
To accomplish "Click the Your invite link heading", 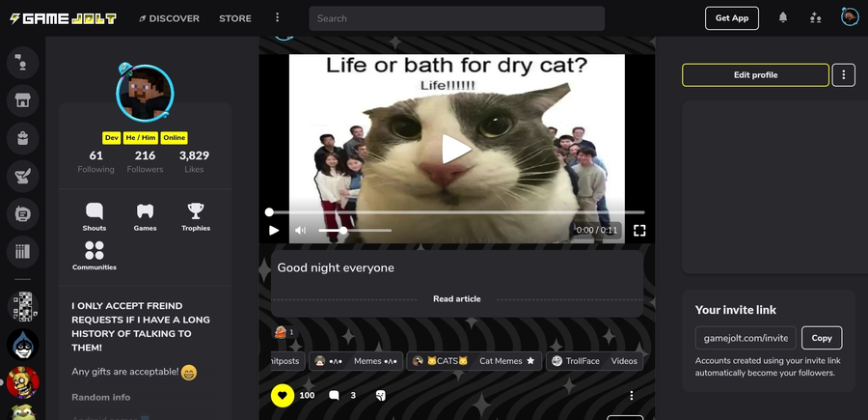I will pos(736,310).
